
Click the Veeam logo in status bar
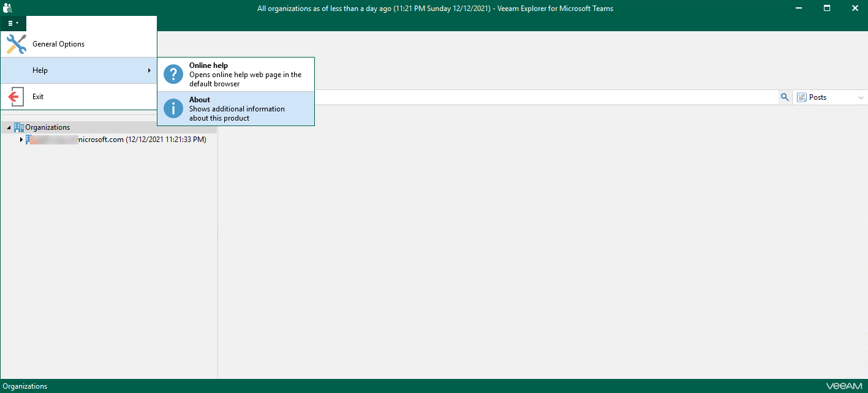(x=844, y=386)
